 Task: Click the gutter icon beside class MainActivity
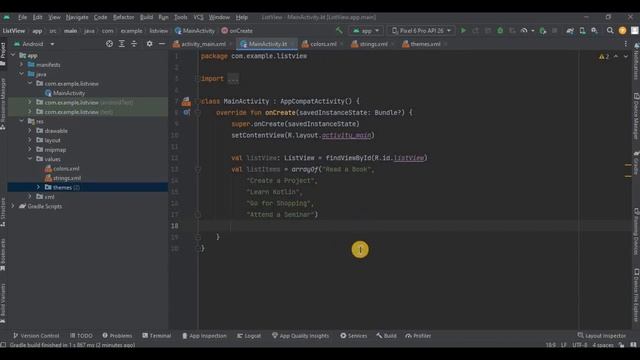186,101
